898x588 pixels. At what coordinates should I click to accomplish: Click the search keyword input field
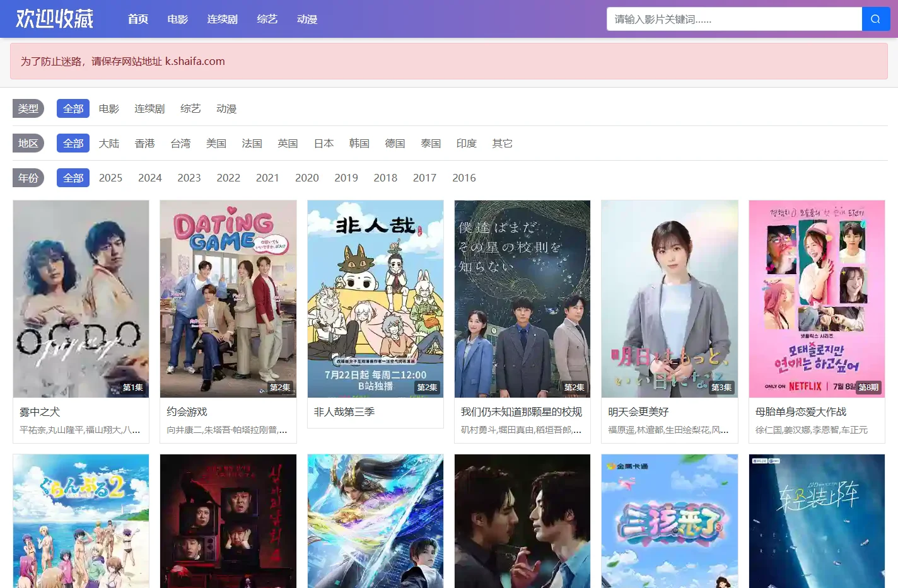point(734,19)
